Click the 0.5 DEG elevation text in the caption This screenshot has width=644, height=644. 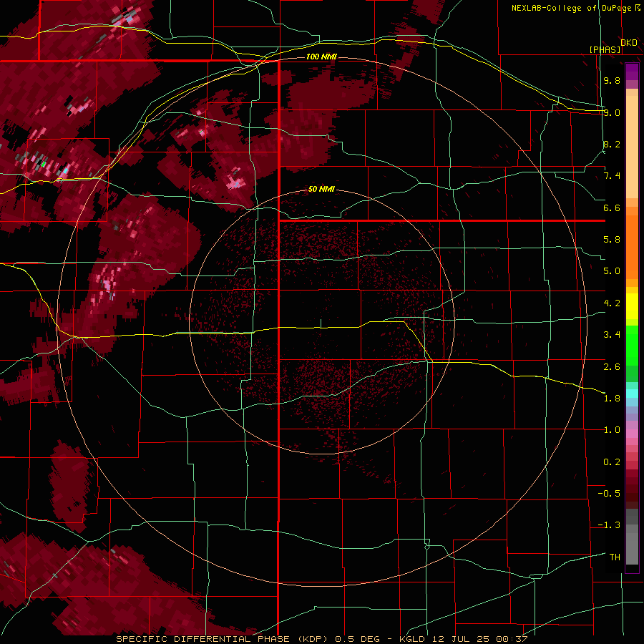click(356, 639)
